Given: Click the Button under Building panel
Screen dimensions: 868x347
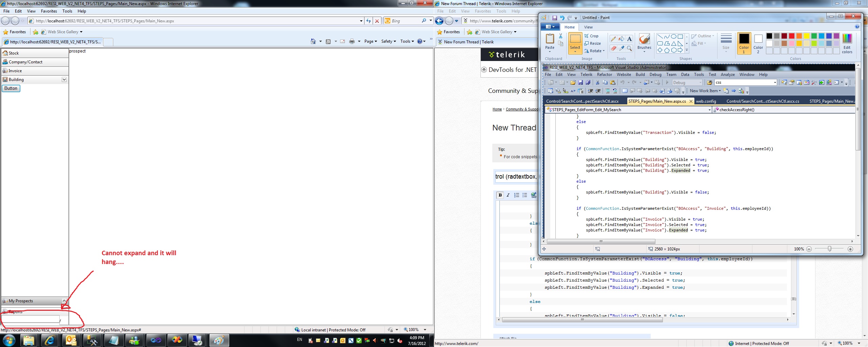Looking at the screenshot, I should coord(11,88).
